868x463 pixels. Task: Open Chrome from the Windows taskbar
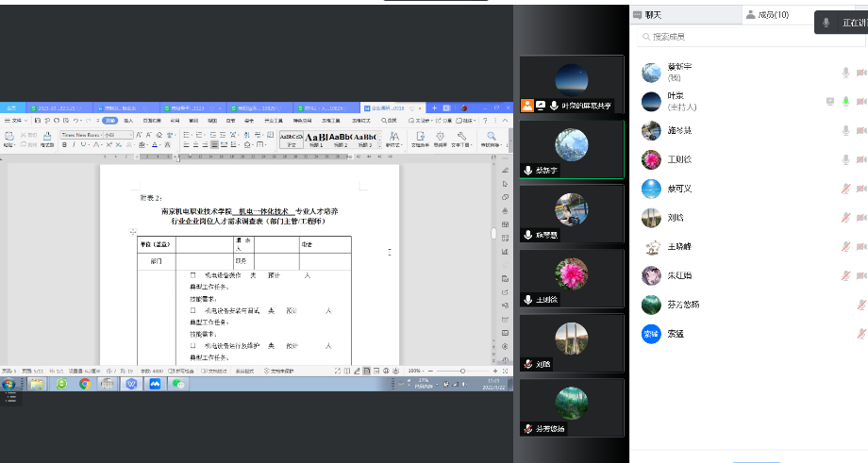tap(84, 384)
